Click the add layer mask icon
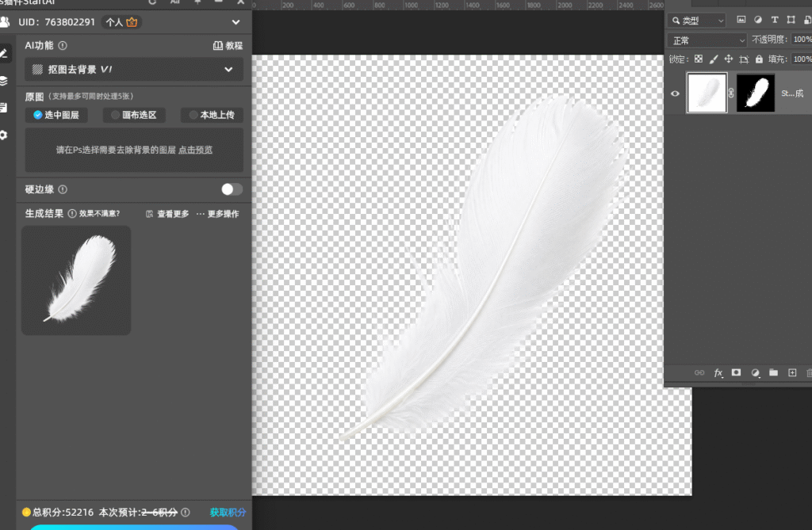 click(x=736, y=372)
